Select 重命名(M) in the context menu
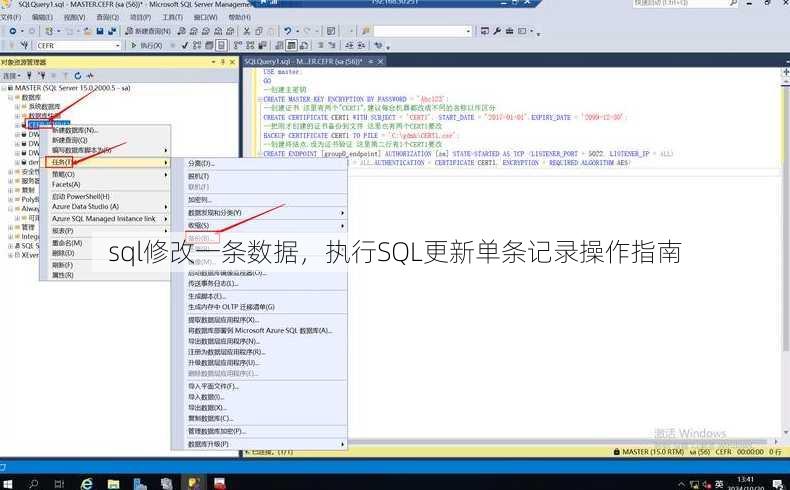Viewport: 790px width, 490px height. (x=106, y=243)
